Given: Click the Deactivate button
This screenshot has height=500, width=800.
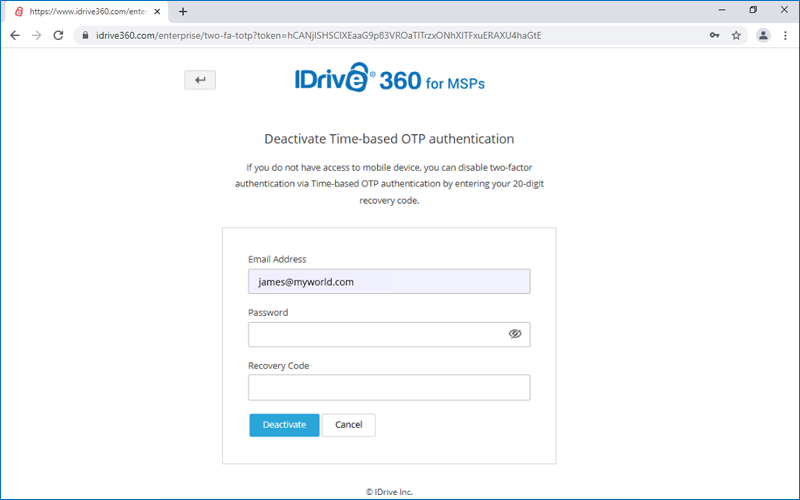Looking at the screenshot, I should (284, 425).
